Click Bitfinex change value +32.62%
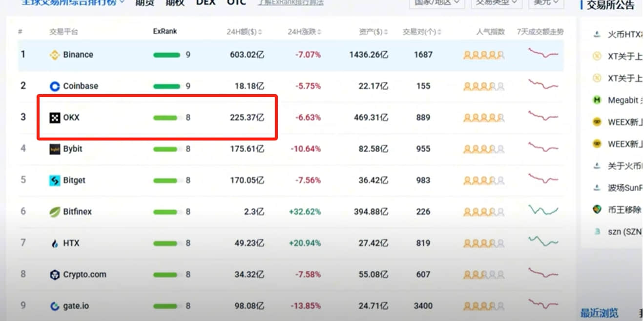The height and width of the screenshot is (321, 644). coord(305,212)
